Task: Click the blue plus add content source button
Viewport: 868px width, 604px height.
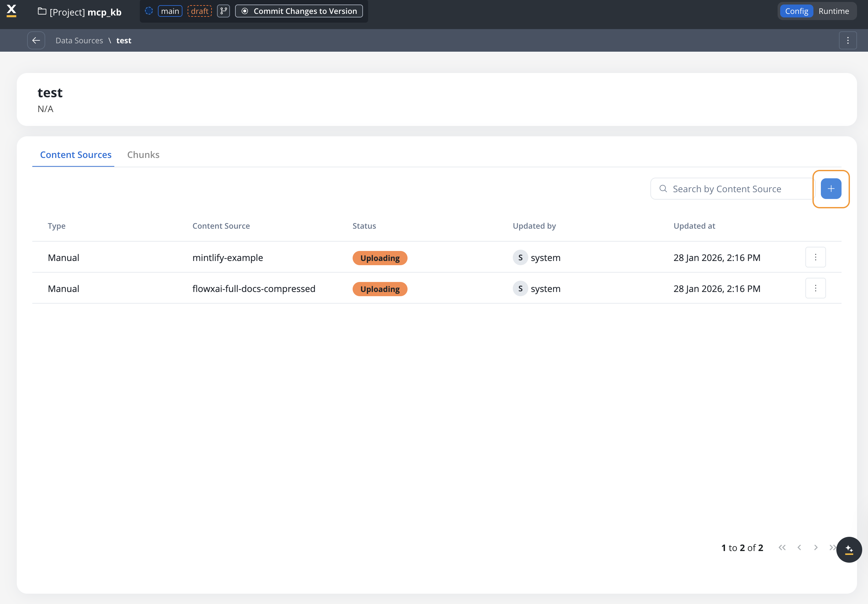Action: point(831,189)
